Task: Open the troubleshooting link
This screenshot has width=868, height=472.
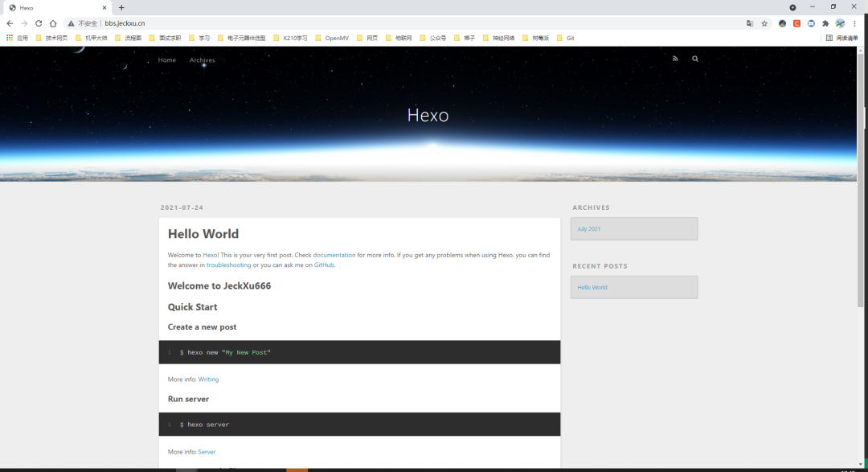Action: (x=228, y=265)
